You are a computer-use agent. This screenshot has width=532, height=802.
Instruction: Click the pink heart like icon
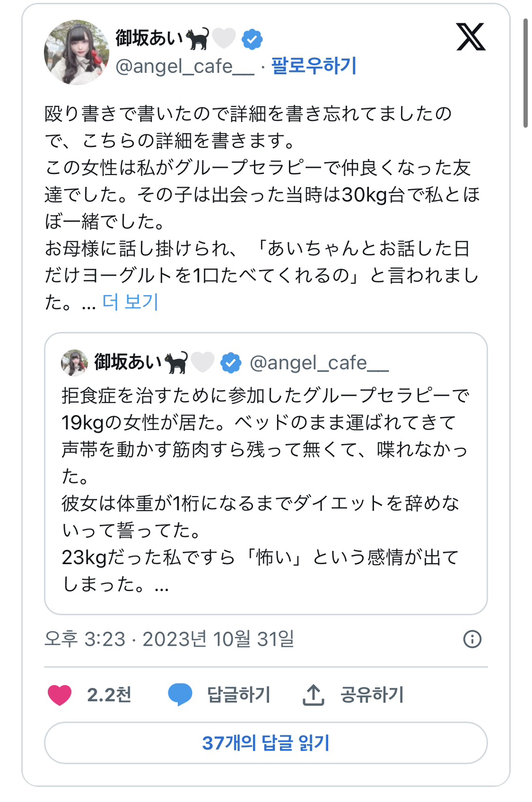60,695
